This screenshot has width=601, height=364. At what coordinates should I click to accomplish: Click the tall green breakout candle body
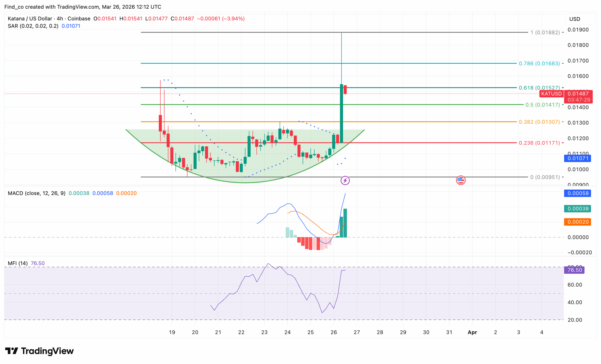click(342, 113)
